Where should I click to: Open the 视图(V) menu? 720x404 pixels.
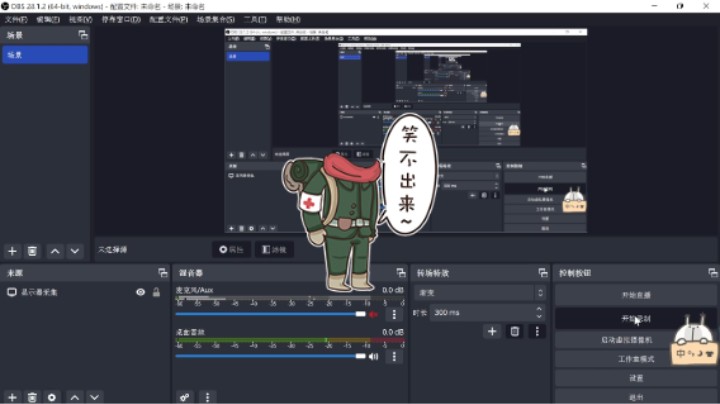[x=80, y=19]
